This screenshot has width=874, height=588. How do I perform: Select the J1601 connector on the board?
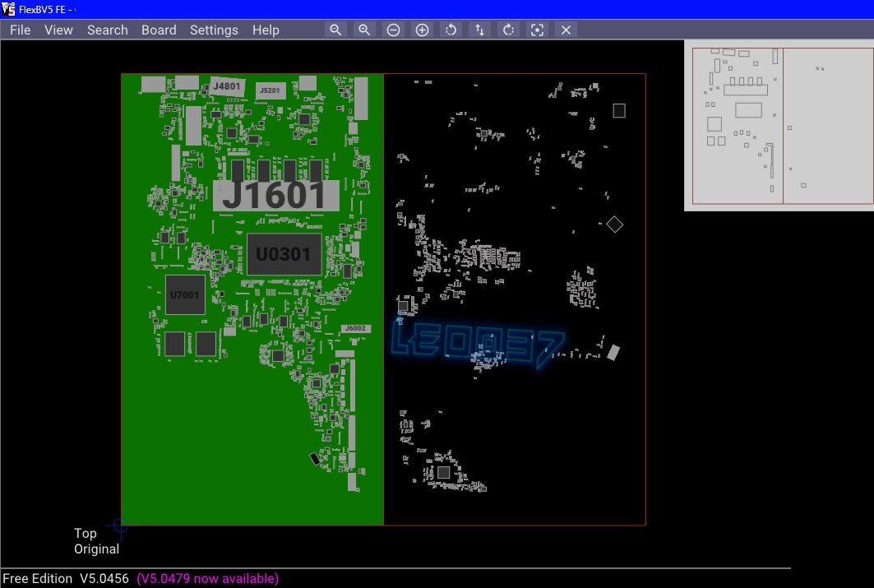tap(275, 196)
